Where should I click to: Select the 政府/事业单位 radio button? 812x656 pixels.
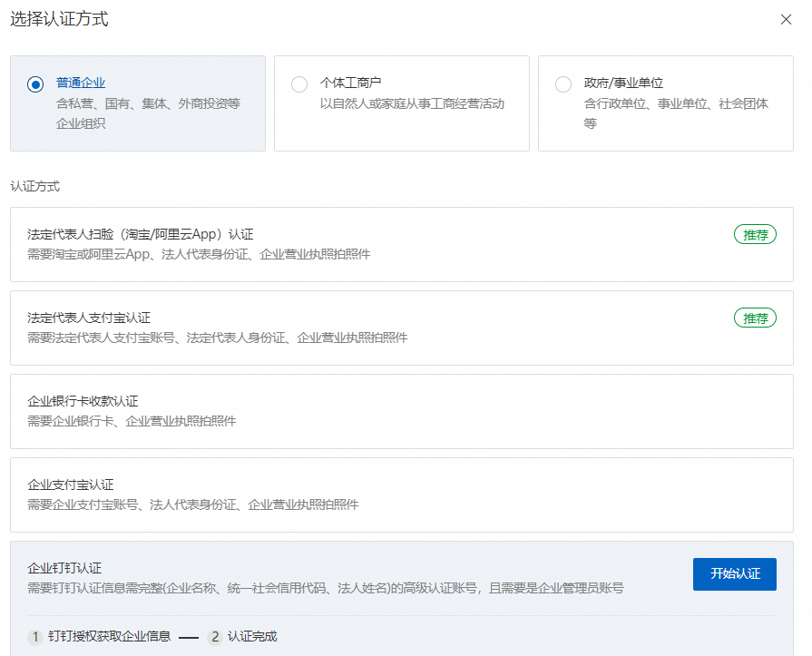[563, 83]
